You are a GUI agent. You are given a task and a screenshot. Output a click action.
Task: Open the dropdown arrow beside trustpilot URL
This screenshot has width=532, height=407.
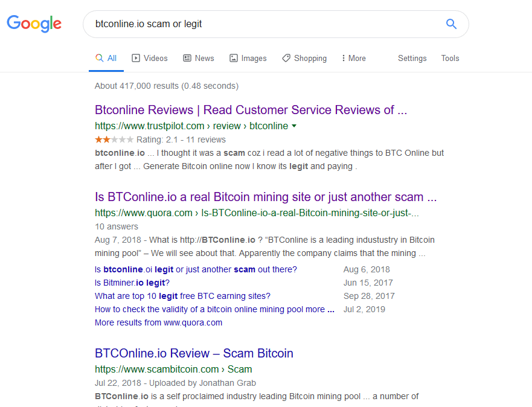click(294, 126)
